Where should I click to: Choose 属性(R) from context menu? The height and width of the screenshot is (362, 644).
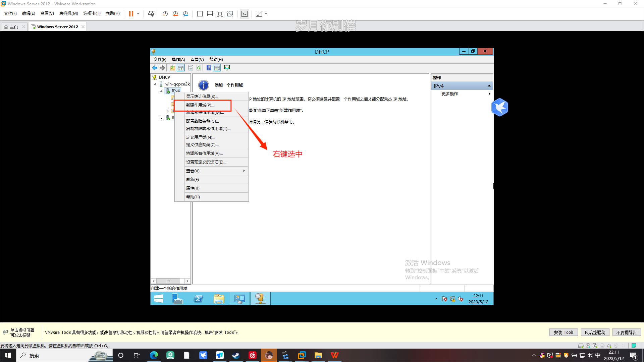(x=193, y=188)
